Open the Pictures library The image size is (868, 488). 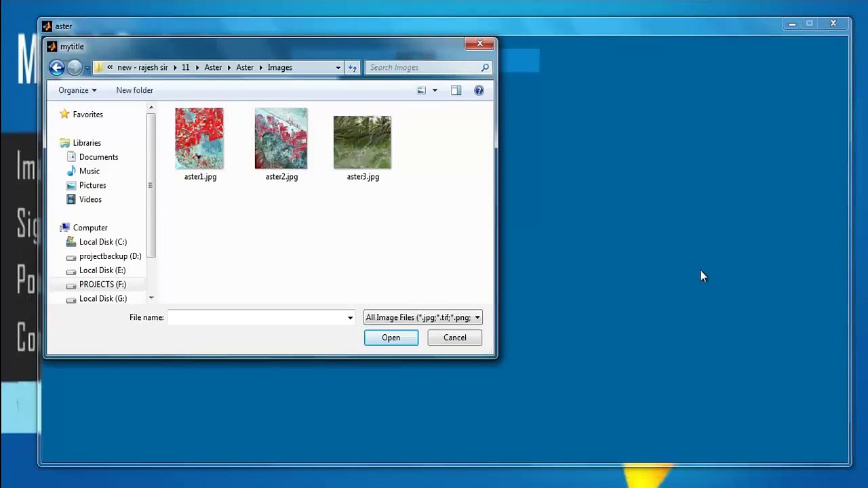[x=92, y=186]
